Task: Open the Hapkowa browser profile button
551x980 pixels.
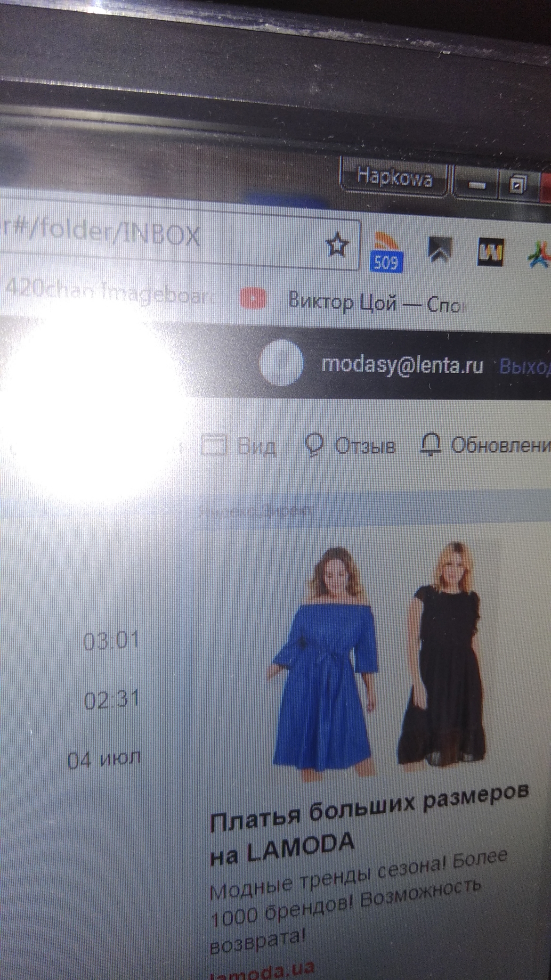Action: tap(394, 179)
